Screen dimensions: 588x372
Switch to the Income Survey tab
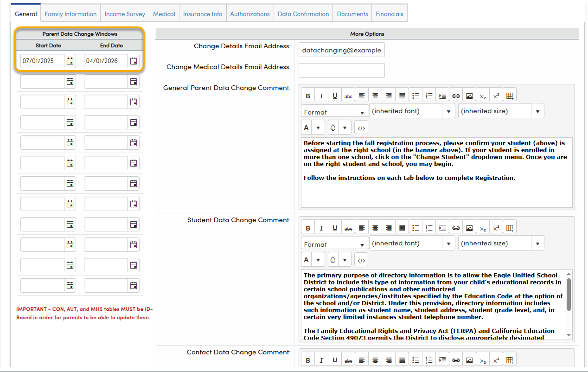[x=125, y=14]
